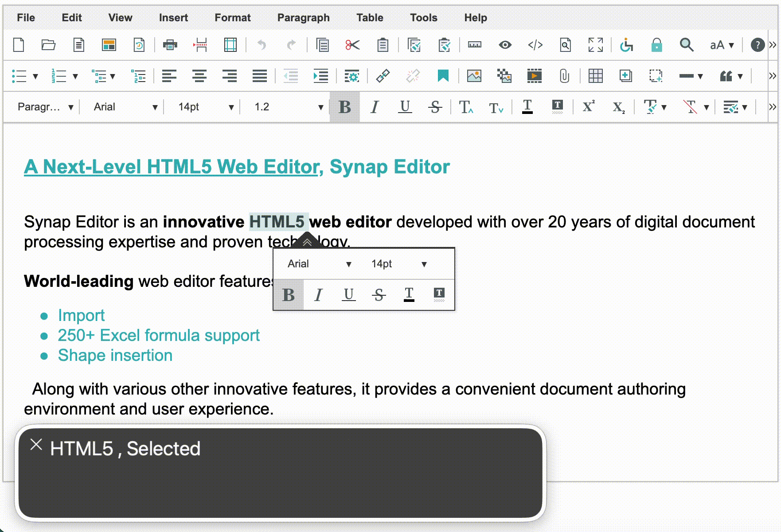781x532 pixels.
Task: Create a new document icon
Action: click(x=19, y=45)
